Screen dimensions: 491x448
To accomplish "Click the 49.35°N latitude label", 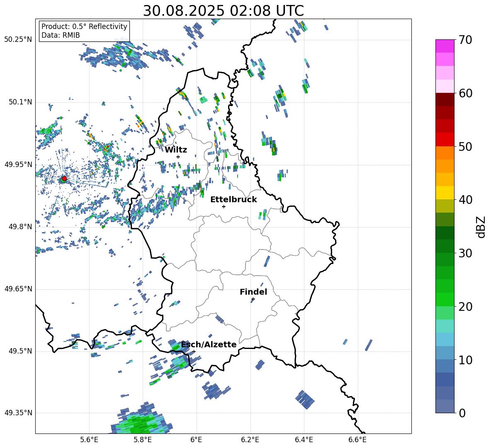I will [x=18, y=413].
